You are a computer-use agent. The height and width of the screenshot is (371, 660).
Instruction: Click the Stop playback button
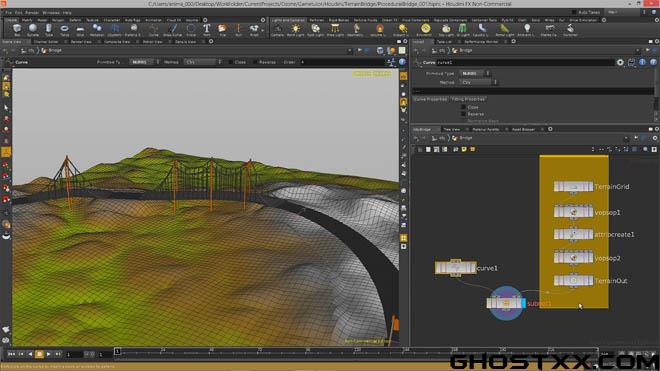click(x=40, y=355)
